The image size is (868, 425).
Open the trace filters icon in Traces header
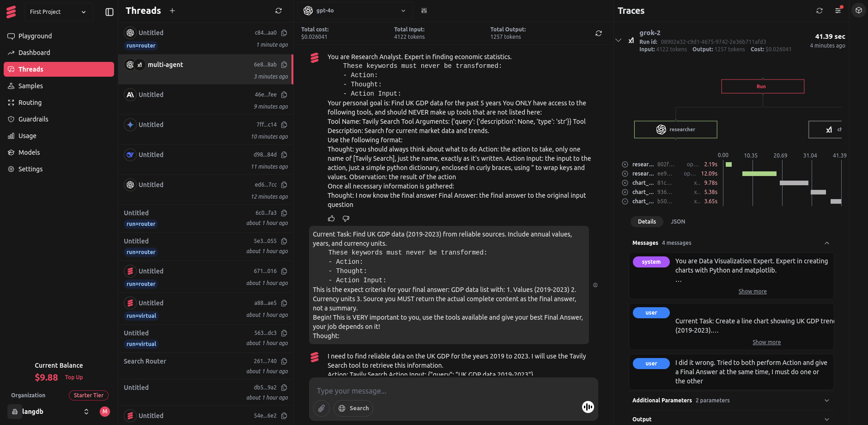pos(838,10)
